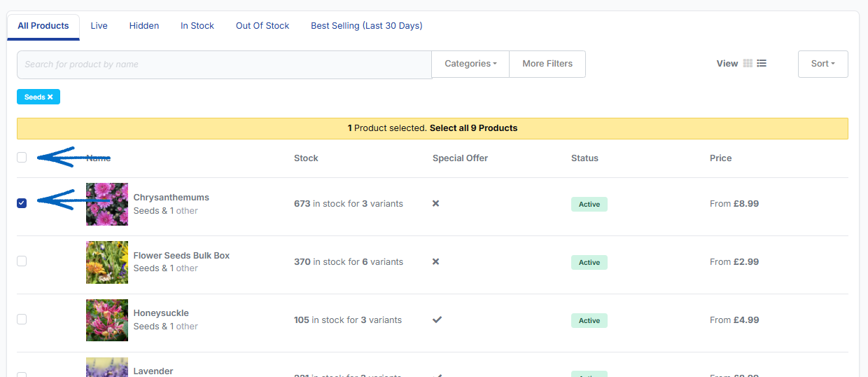Toggle the select-all header checkbox
Viewport: 868px width, 377px height.
22,158
